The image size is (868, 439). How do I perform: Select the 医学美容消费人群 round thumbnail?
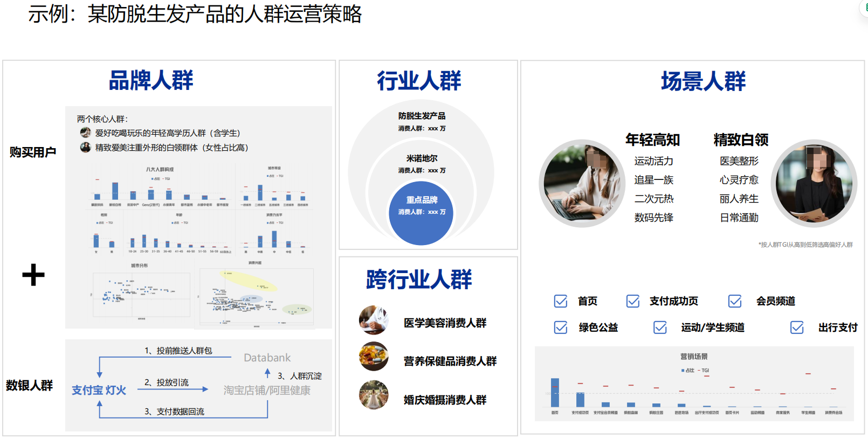(x=374, y=320)
